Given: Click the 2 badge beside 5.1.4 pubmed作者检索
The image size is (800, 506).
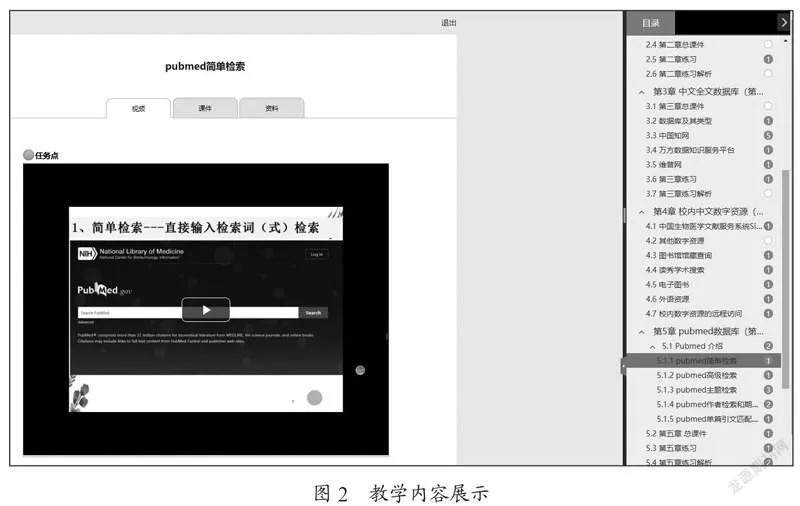Looking at the screenshot, I should 768,404.
